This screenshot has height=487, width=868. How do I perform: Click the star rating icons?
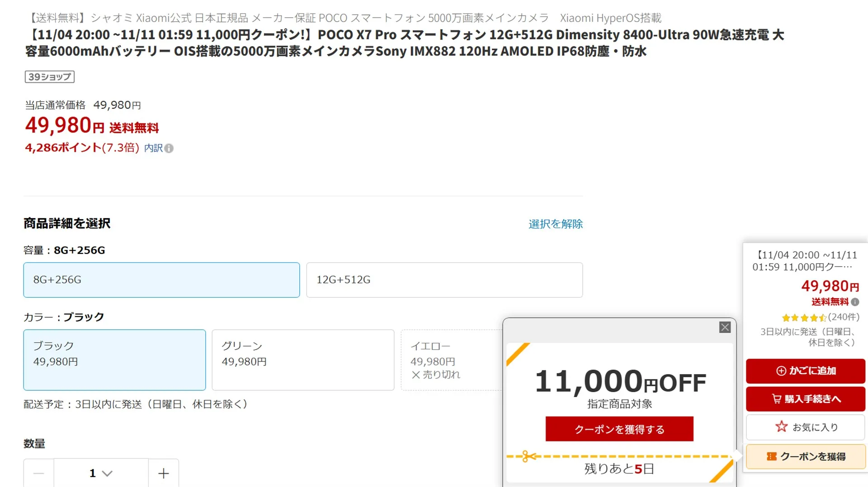[x=804, y=318]
